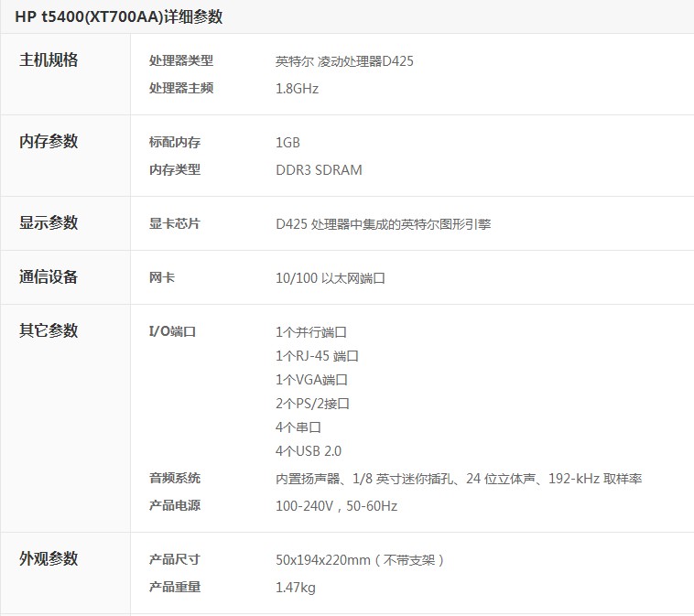Select the '显示参数' section heading

[x=49, y=222]
